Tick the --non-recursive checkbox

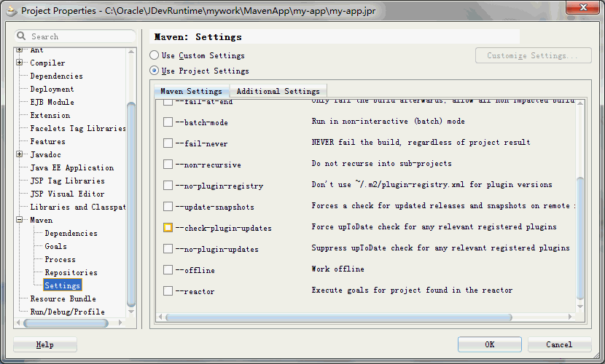(x=168, y=165)
